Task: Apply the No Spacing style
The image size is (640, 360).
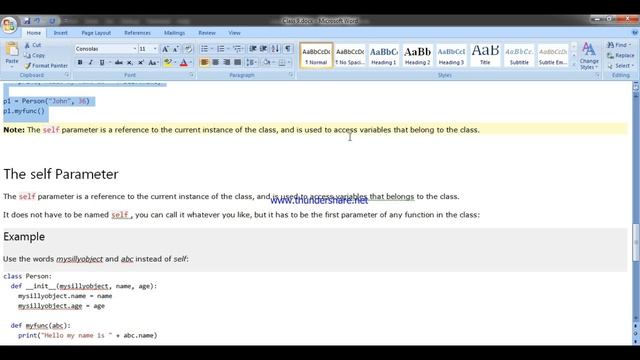Action: (x=350, y=56)
